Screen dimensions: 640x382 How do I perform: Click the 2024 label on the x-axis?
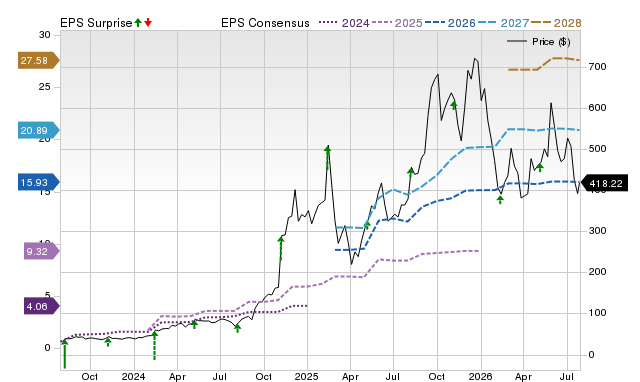pyautogui.click(x=133, y=376)
